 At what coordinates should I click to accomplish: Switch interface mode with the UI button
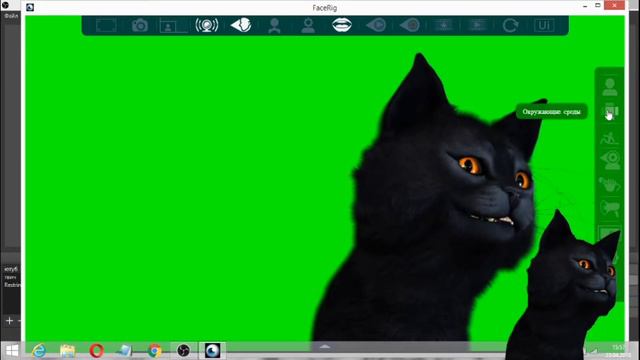(544, 25)
